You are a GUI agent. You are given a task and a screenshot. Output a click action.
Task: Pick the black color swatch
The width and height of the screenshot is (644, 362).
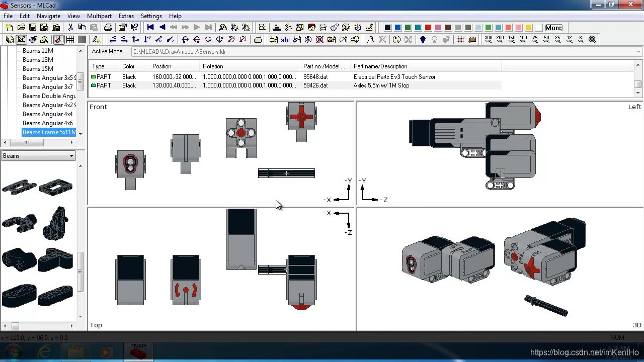click(x=387, y=28)
